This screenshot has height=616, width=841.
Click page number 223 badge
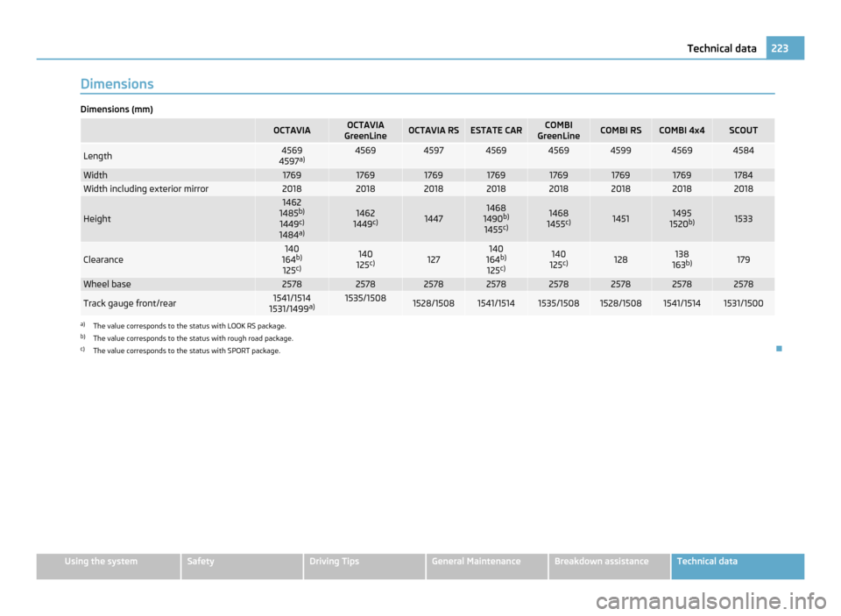point(785,48)
